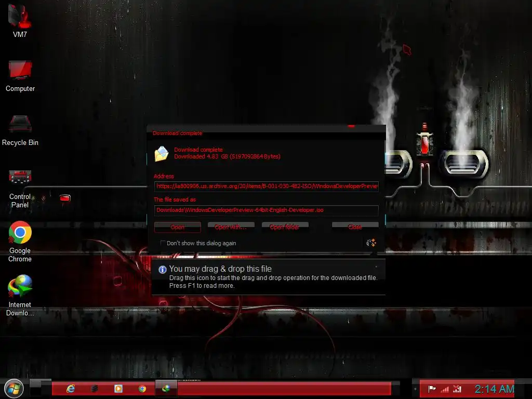Open Chrome from the taskbar
The height and width of the screenshot is (399, 532).
pyautogui.click(x=142, y=389)
